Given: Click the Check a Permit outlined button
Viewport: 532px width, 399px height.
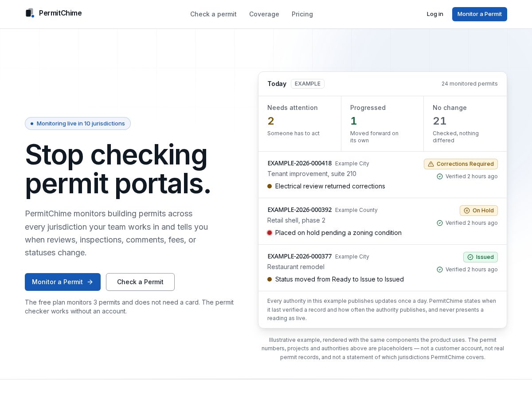Looking at the screenshot, I should coord(140,282).
